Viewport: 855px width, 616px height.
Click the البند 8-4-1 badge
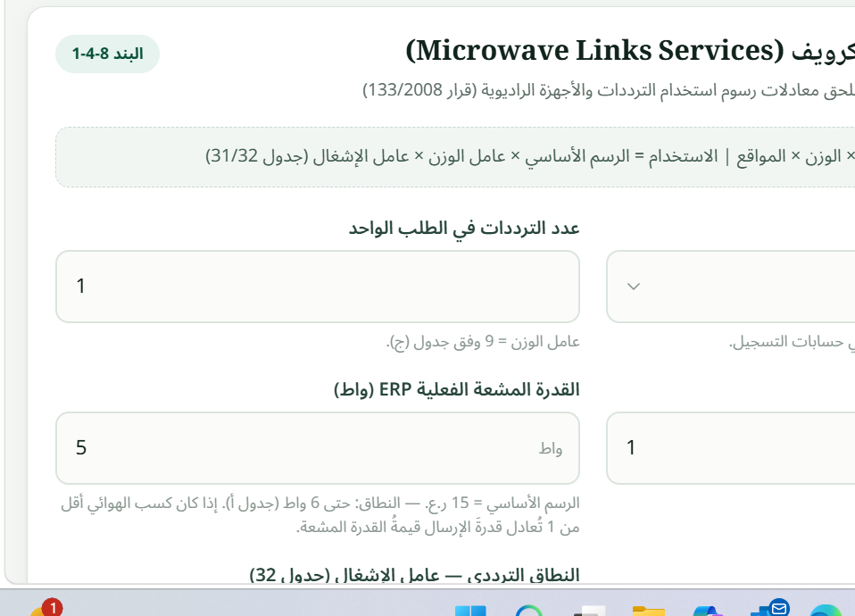tap(107, 54)
